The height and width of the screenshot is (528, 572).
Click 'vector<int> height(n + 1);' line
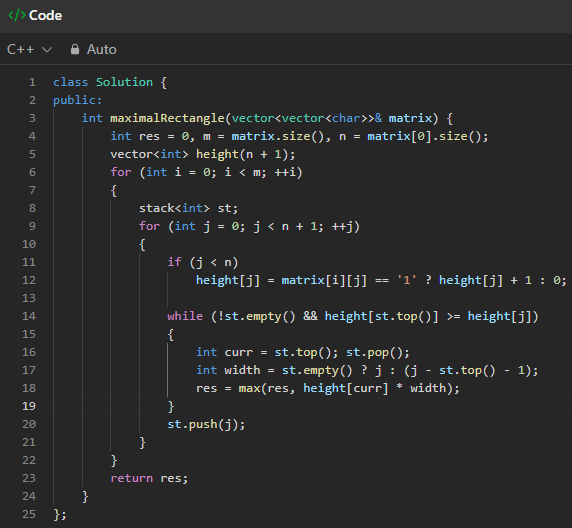(x=203, y=154)
